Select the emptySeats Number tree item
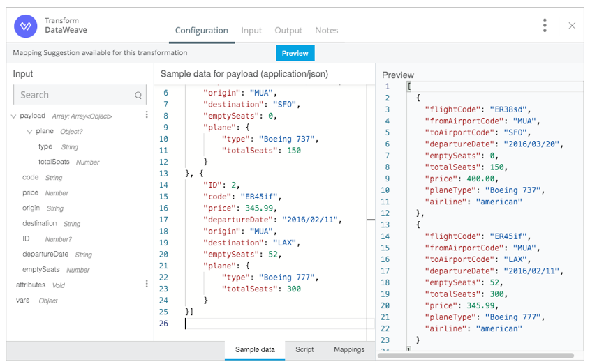 56,270
